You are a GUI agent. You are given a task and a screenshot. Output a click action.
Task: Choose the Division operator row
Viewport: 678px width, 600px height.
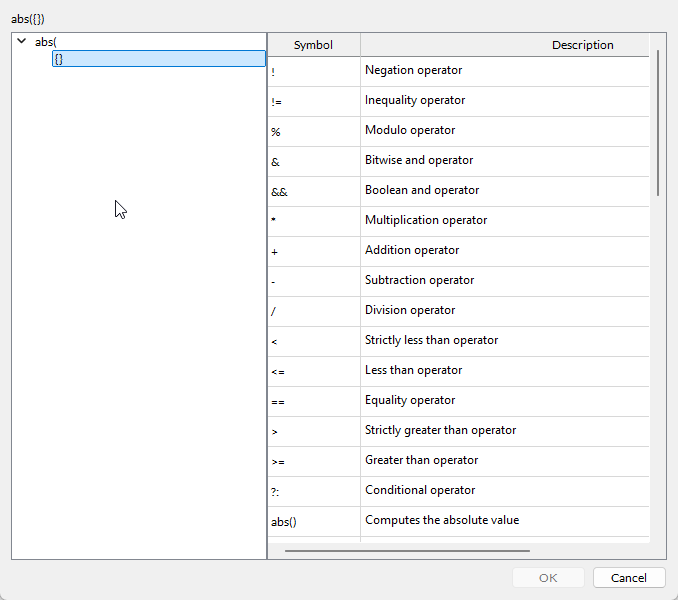(409, 311)
